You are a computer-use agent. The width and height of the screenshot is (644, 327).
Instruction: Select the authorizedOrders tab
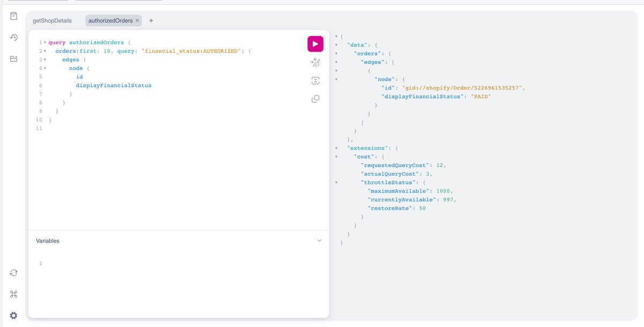(x=111, y=21)
